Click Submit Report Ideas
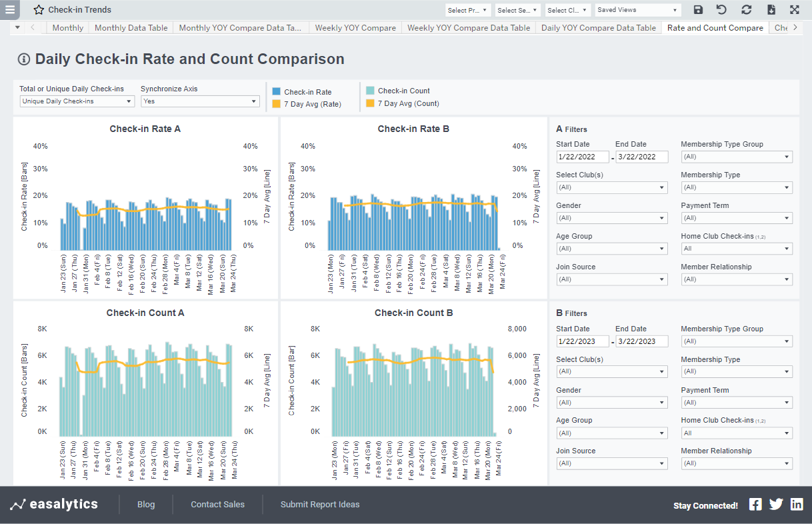This screenshot has width=812, height=524. point(320,504)
